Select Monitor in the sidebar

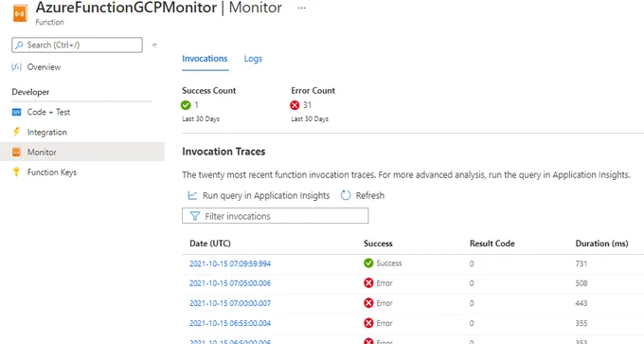coord(82,152)
